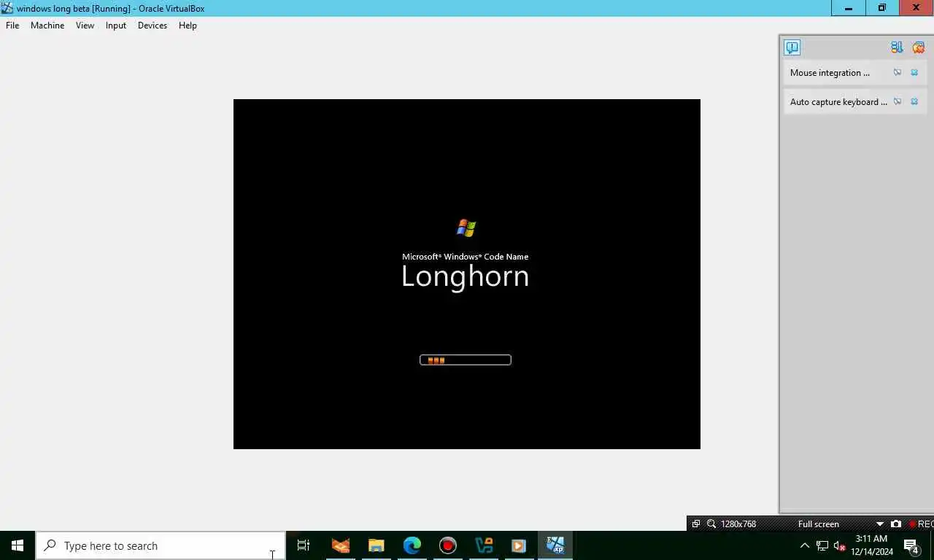Dismiss the Auto capture keyboard notification
Viewport: 934px width, 560px height.
pos(914,101)
